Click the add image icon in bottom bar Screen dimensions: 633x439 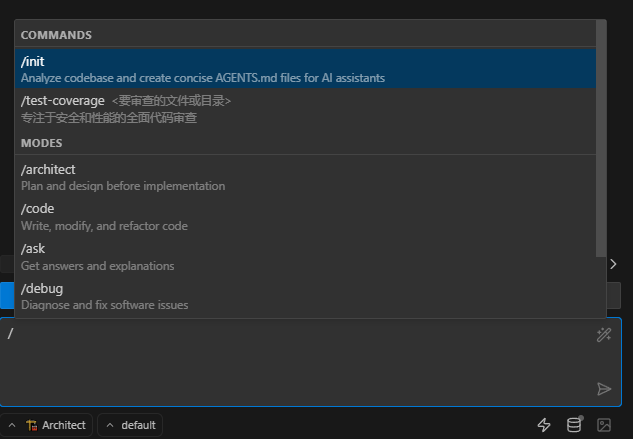(x=604, y=425)
